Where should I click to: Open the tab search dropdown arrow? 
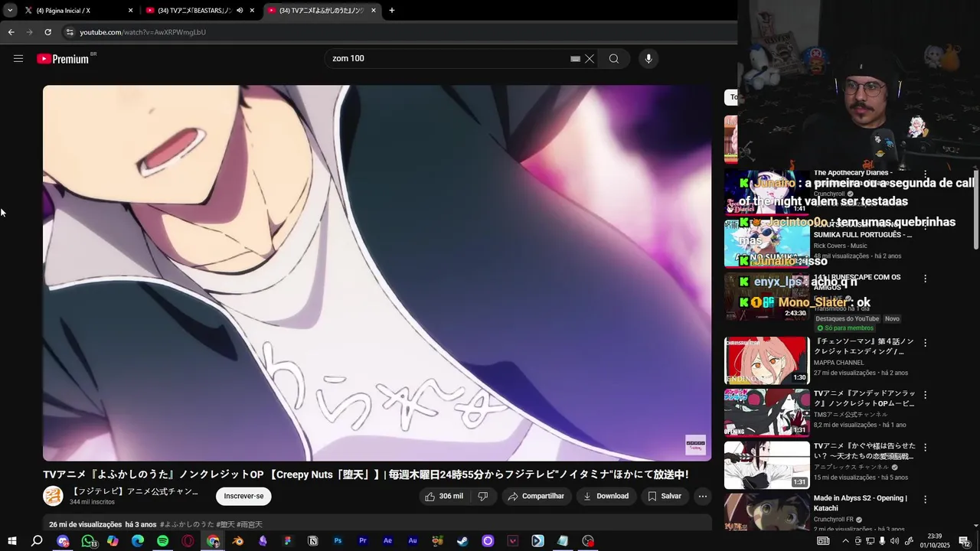(10, 10)
